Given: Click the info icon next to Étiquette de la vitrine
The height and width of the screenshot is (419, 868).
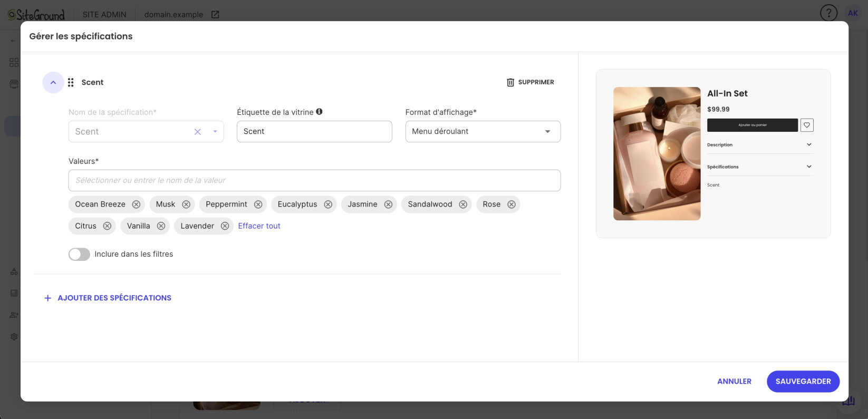Looking at the screenshot, I should coord(320,112).
